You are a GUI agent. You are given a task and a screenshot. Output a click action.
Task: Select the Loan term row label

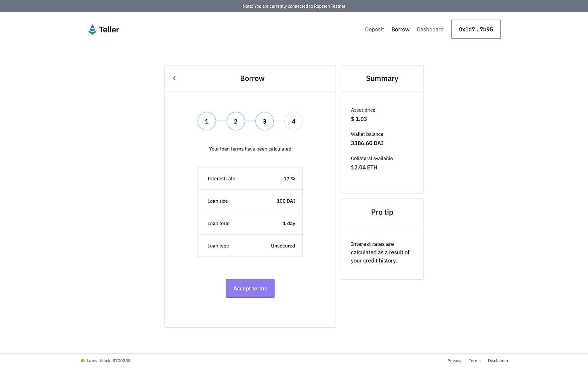pyautogui.click(x=218, y=224)
